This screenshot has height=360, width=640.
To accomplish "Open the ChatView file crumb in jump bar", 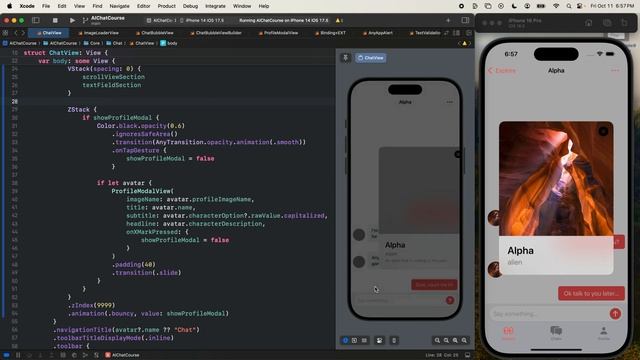I will pyautogui.click(x=141, y=43).
